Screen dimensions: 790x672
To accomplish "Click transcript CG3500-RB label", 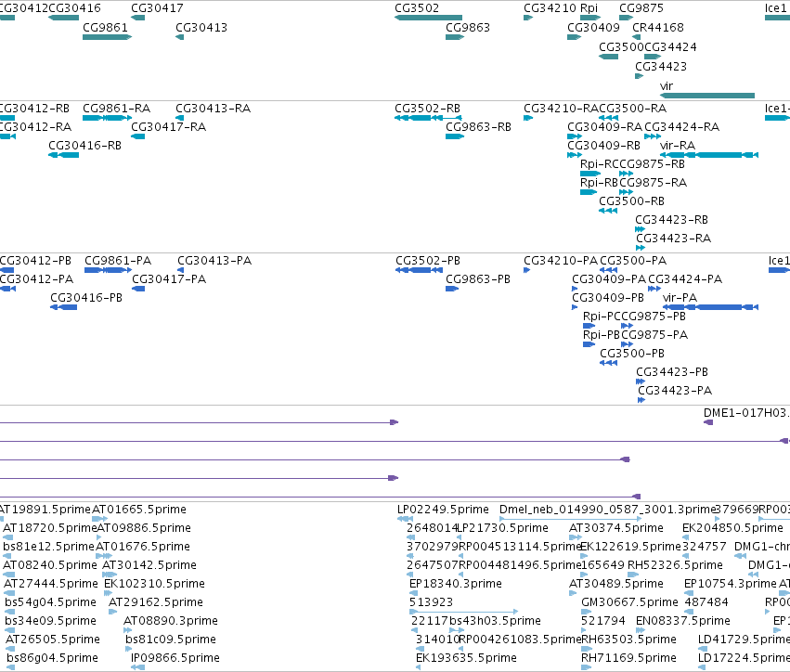I will [631, 201].
